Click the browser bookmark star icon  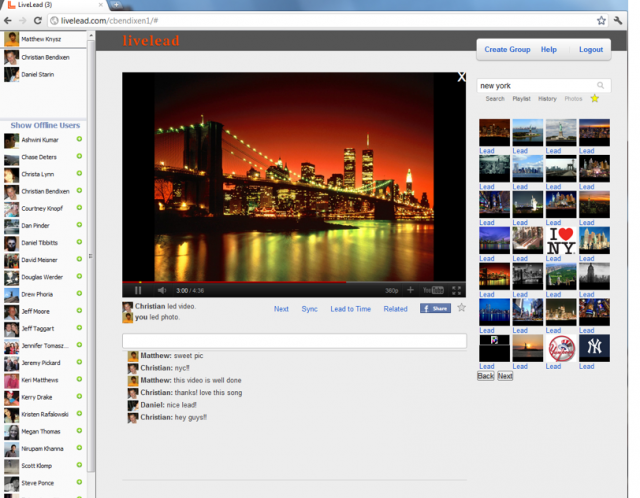coord(601,20)
